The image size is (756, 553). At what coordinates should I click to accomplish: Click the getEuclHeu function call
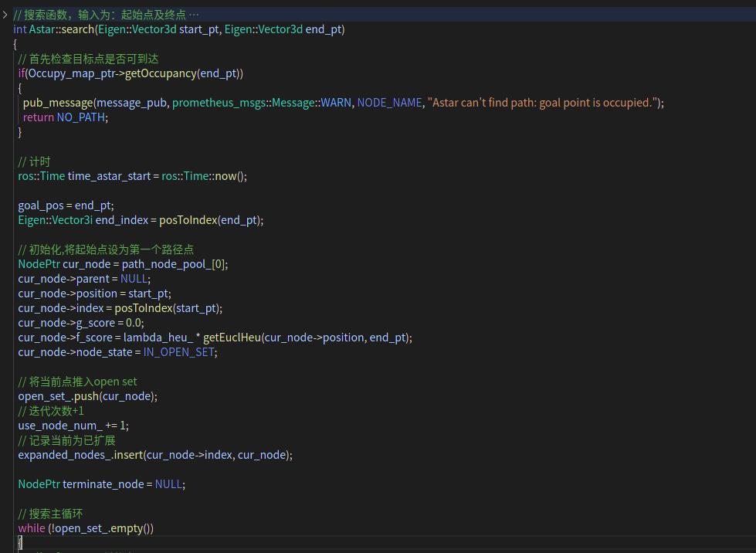point(232,338)
